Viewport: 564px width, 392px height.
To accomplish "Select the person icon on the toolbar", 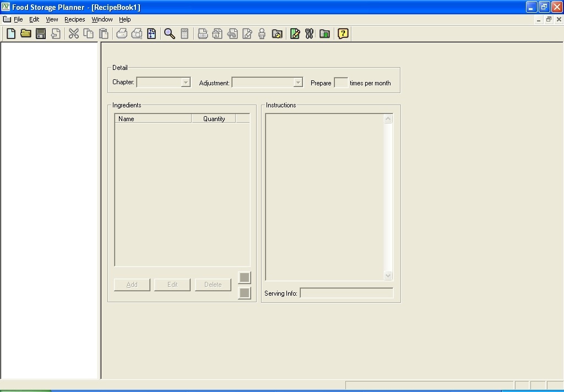I will click(x=261, y=34).
